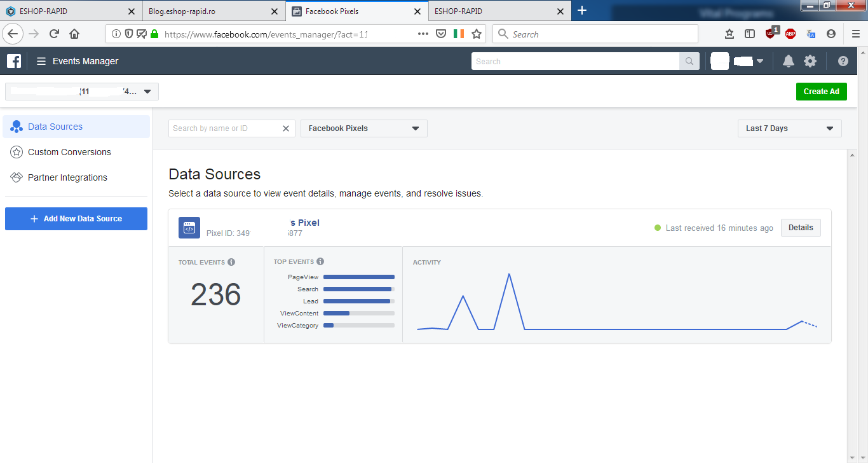
Task: Open the Facebook Pixels filter dropdown
Action: tap(364, 128)
